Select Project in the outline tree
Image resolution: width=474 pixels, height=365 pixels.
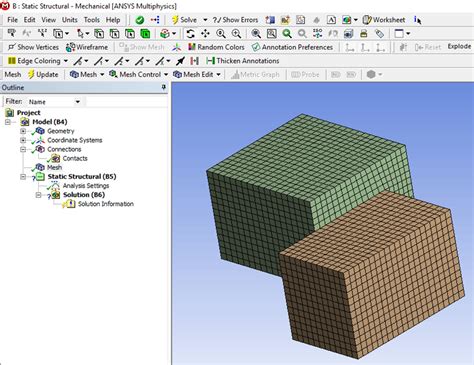29,113
